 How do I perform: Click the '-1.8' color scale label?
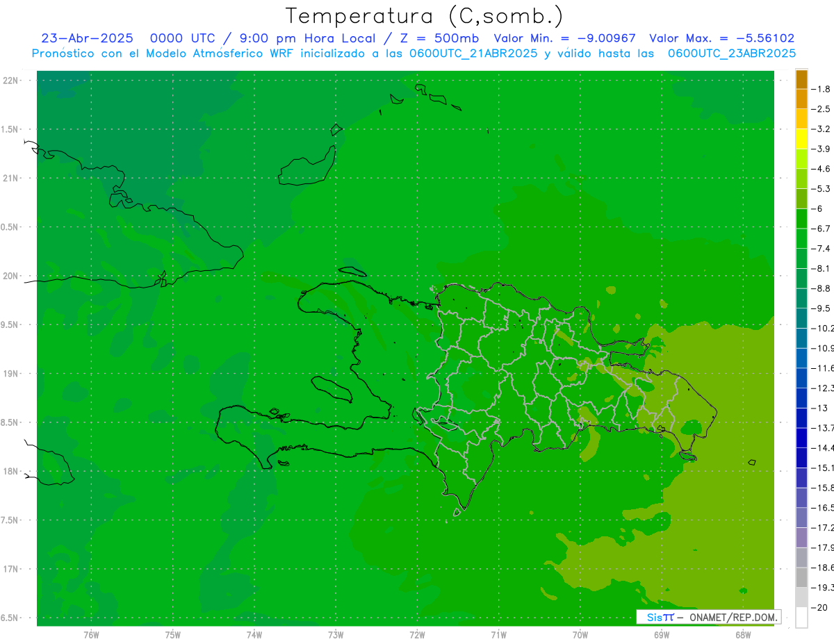pos(821,89)
